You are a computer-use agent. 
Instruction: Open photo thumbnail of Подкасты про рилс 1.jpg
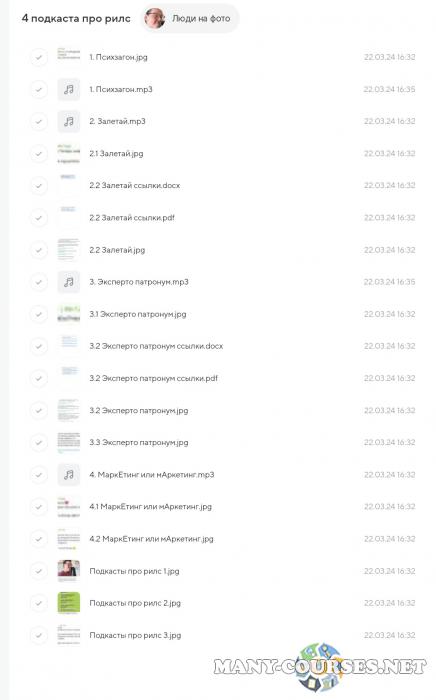pyautogui.click(x=69, y=571)
